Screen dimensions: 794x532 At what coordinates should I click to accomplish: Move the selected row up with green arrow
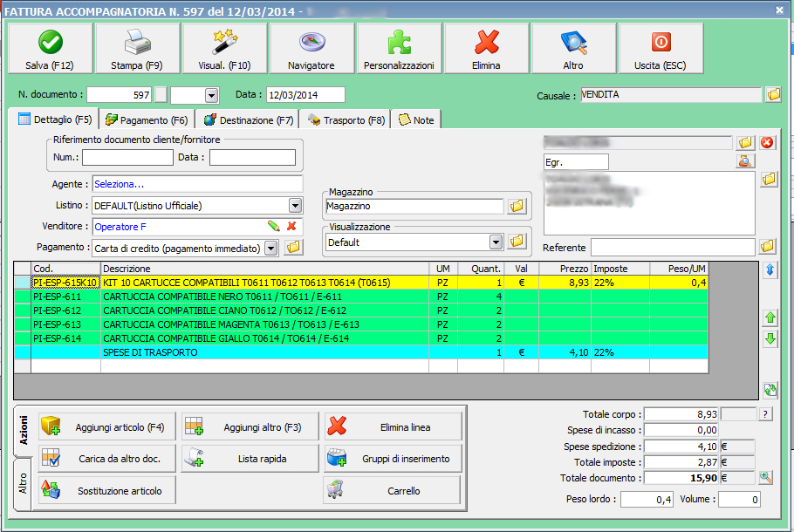[770, 317]
